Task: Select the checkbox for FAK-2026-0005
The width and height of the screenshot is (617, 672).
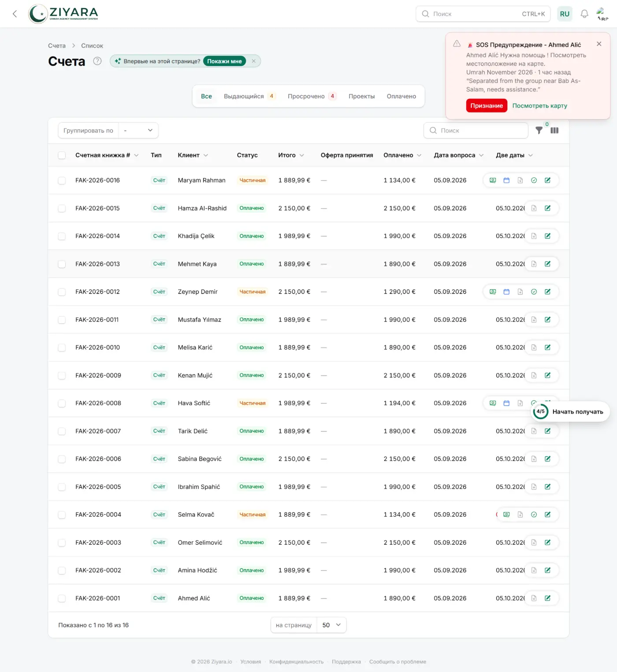Action: click(x=62, y=487)
